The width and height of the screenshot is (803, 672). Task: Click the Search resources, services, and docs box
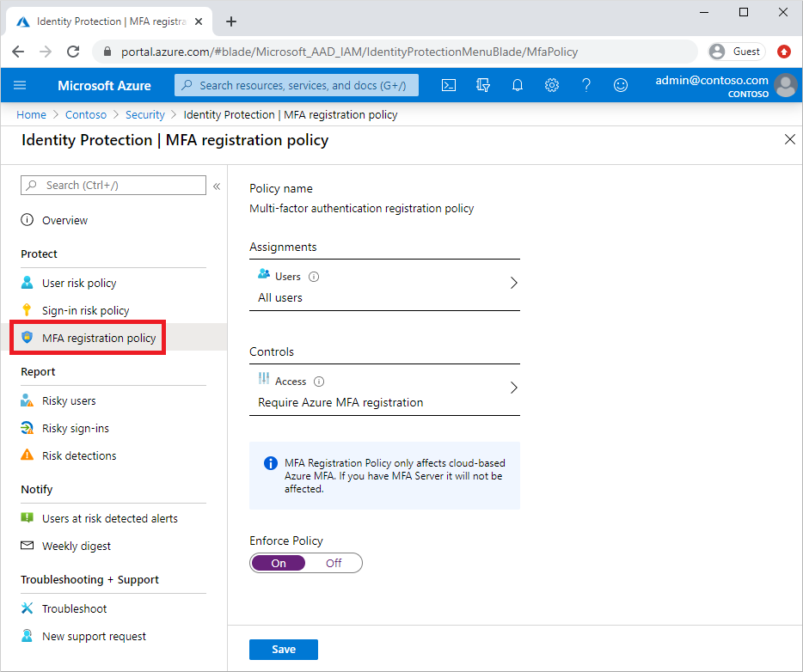(x=296, y=85)
